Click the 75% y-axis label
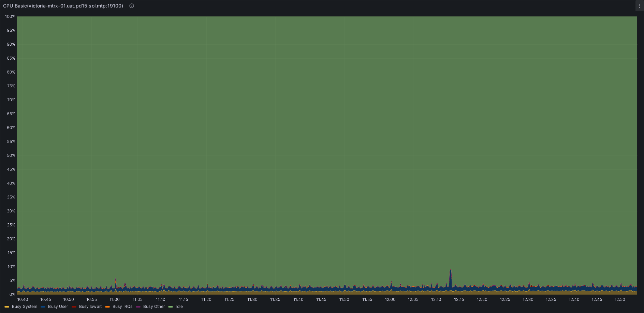Viewport: 644px width, 313px height. (11, 86)
